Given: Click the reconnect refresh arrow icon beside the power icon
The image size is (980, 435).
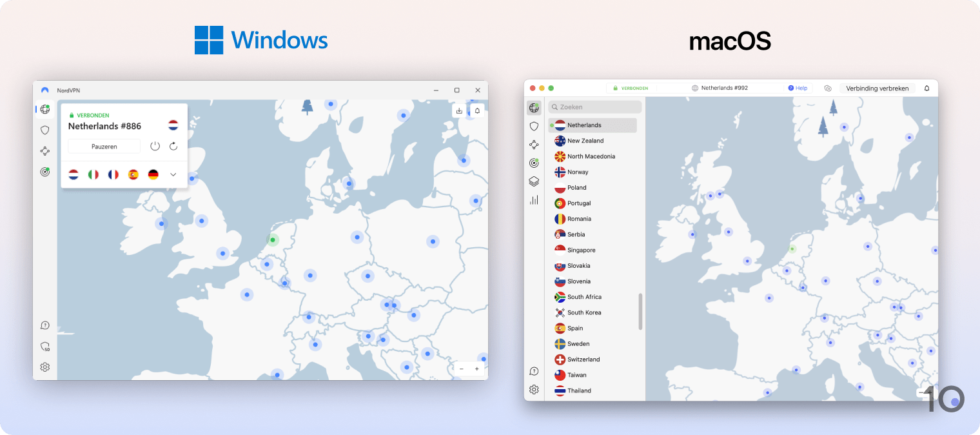Looking at the screenshot, I should click(173, 147).
